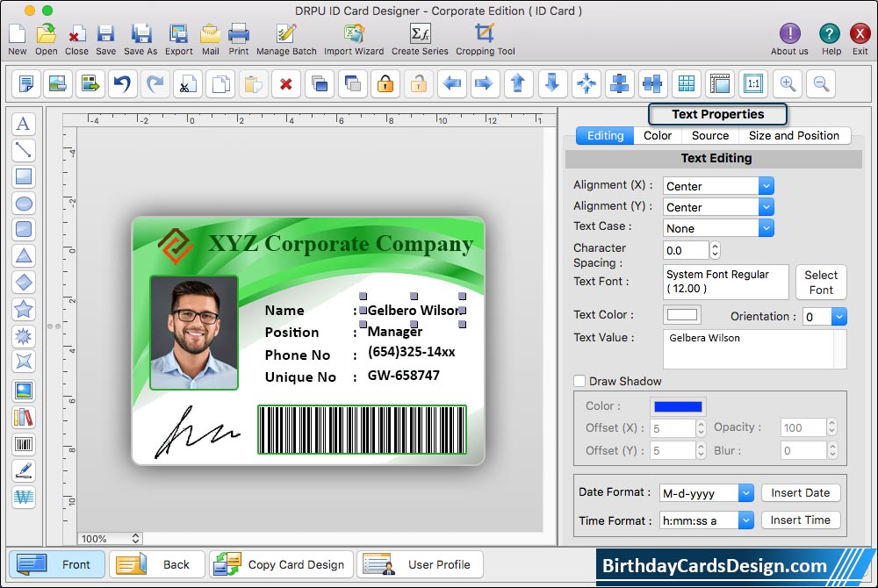Image resolution: width=878 pixels, height=588 pixels.
Task: Click the Insert Time button
Action: click(x=801, y=520)
